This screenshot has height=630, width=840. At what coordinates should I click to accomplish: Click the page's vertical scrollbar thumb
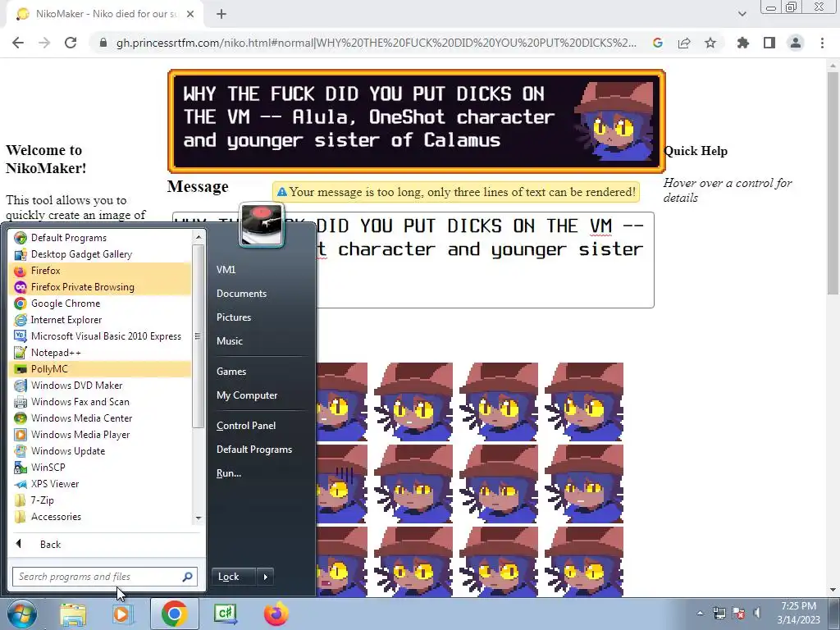[833, 182]
